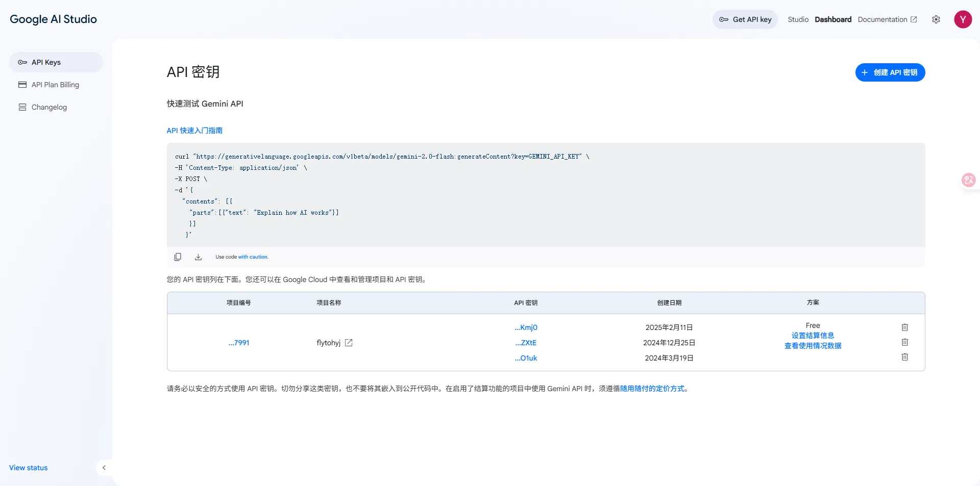Collapse the left sidebar
This screenshot has height=486, width=980.
pyautogui.click(x=104, y=468)
